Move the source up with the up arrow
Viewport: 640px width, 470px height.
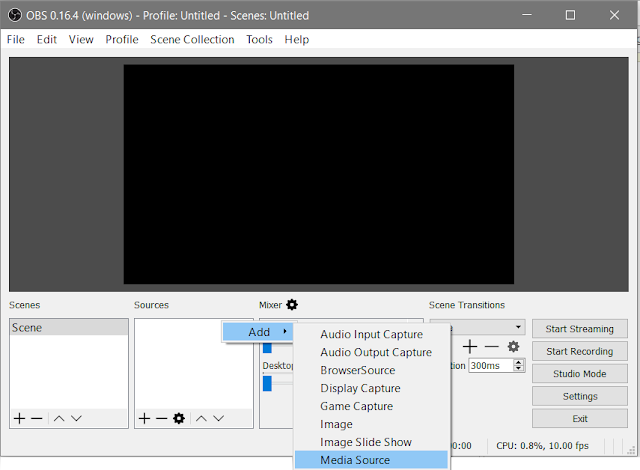[x=201, y=418]
